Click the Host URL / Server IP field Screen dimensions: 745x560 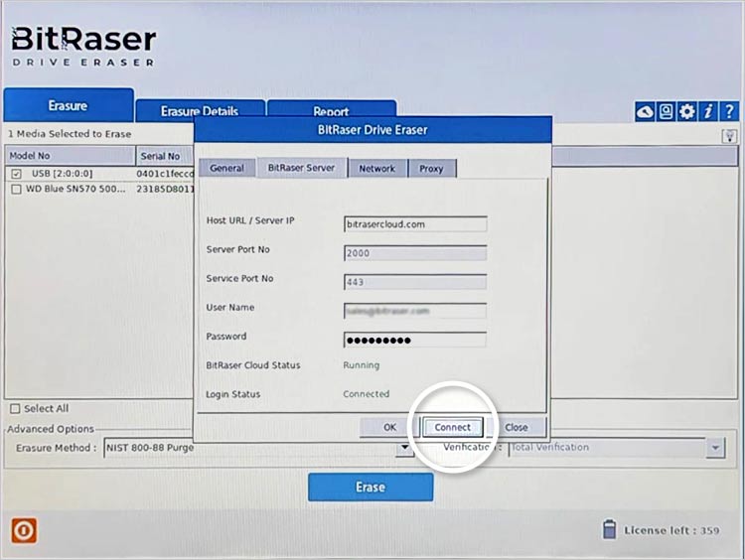pos(415,224)
